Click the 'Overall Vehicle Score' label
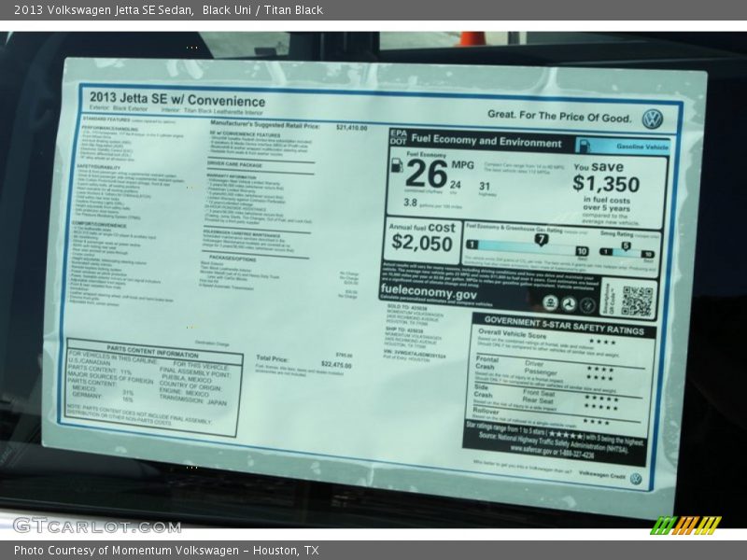Screen dimensions: 747x560 click(512, 333)
